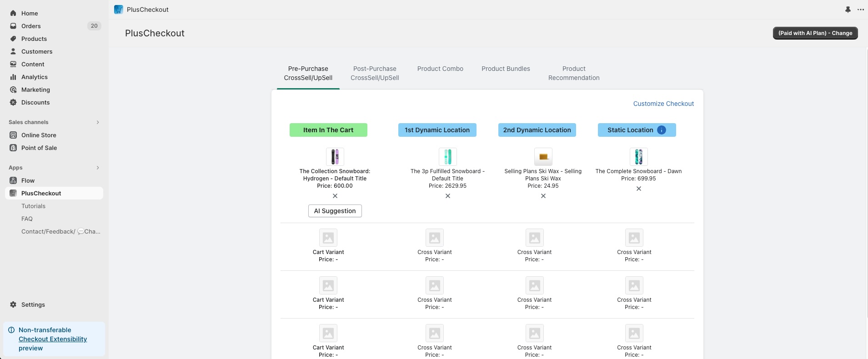
Task: Remove Selling Plans Ski Wax with X
Action: point(543,196)
